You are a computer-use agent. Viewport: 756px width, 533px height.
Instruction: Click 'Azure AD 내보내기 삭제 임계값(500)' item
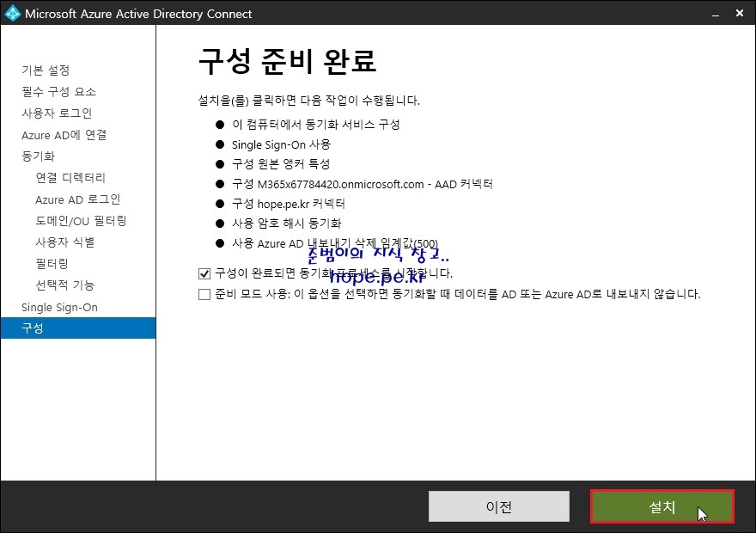pyautogui.click(x=335, y=243)
